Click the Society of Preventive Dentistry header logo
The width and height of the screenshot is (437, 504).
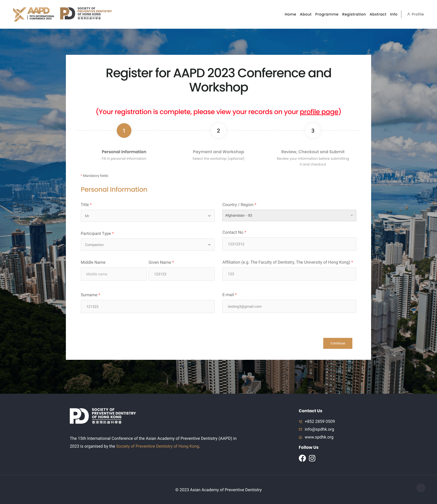click(86, 13)
